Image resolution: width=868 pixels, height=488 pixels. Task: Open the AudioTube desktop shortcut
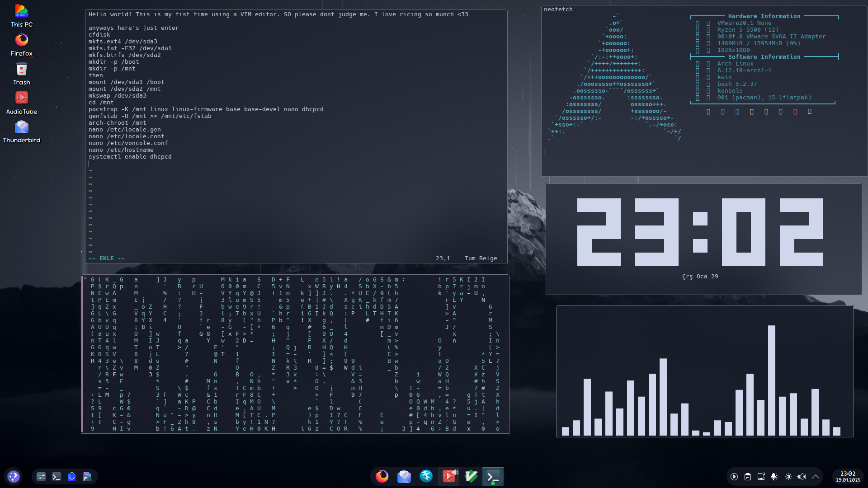22,103
